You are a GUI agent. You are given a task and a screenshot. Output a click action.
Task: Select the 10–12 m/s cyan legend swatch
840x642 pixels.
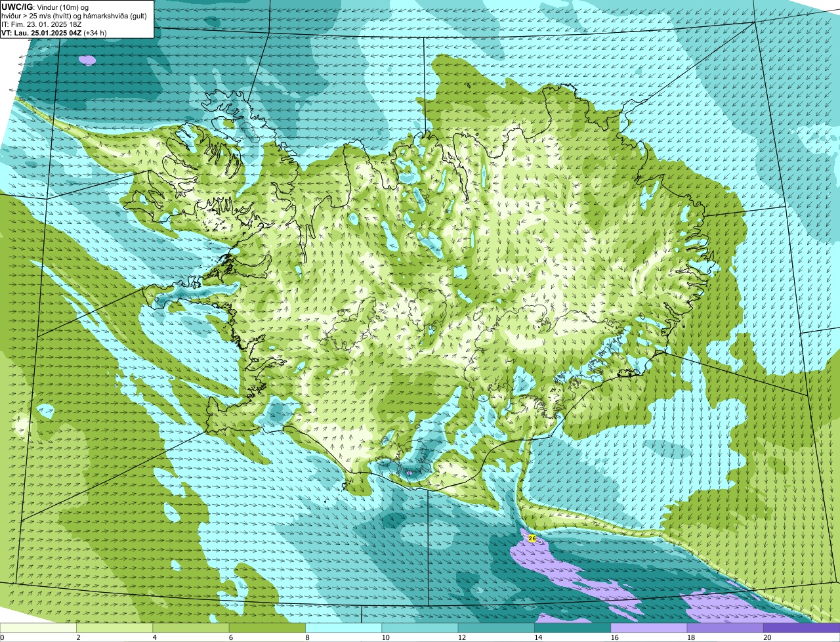click(420, 628)
